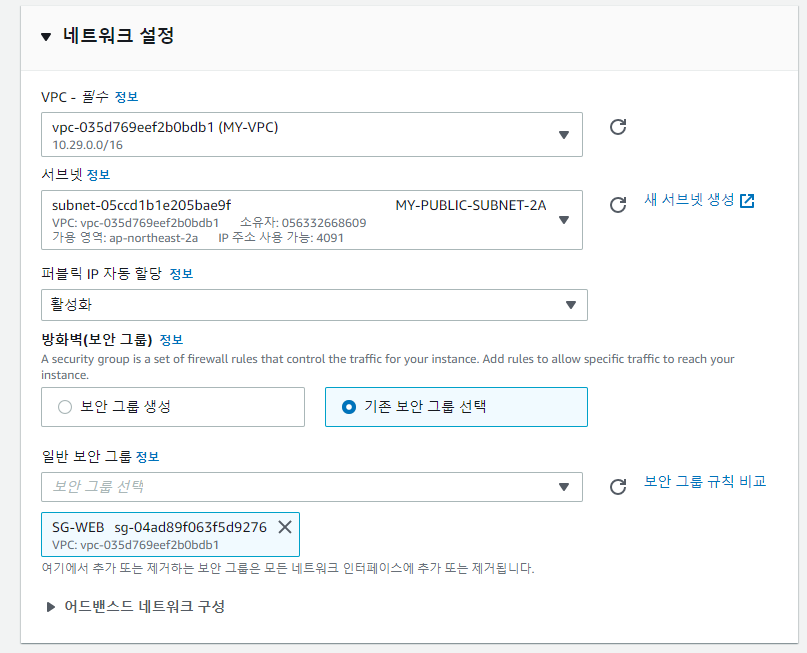Click the 네트워크 설정 heading text
Viewport: 807px width, 653px height.
pos(118,36)
